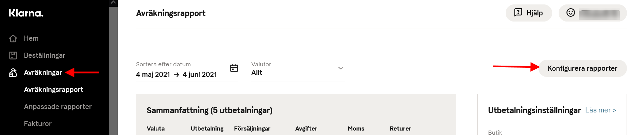Click the Sortera efter datum field
This screenshot has height=135, width=644.
tap(187, 71)
